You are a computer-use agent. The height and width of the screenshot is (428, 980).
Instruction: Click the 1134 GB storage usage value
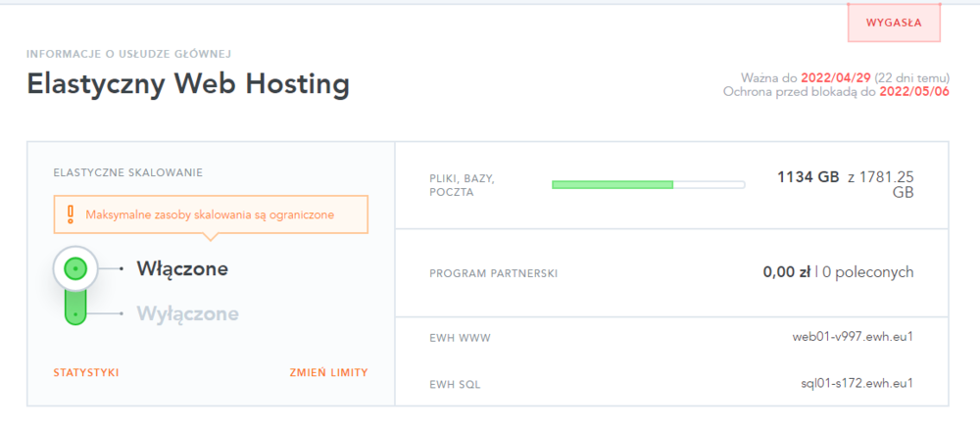pos(808,177)
